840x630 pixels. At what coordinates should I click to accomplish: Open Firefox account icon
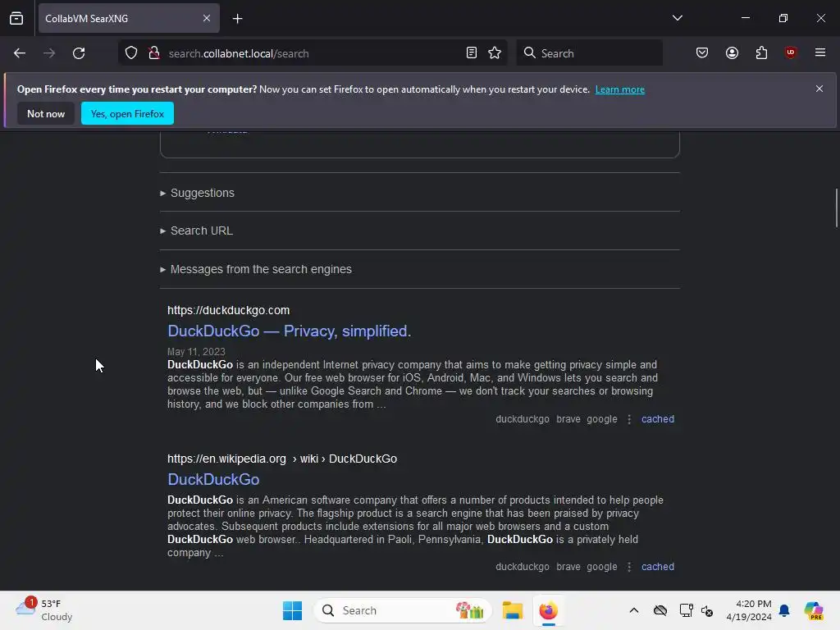click(x=732, y=53)
